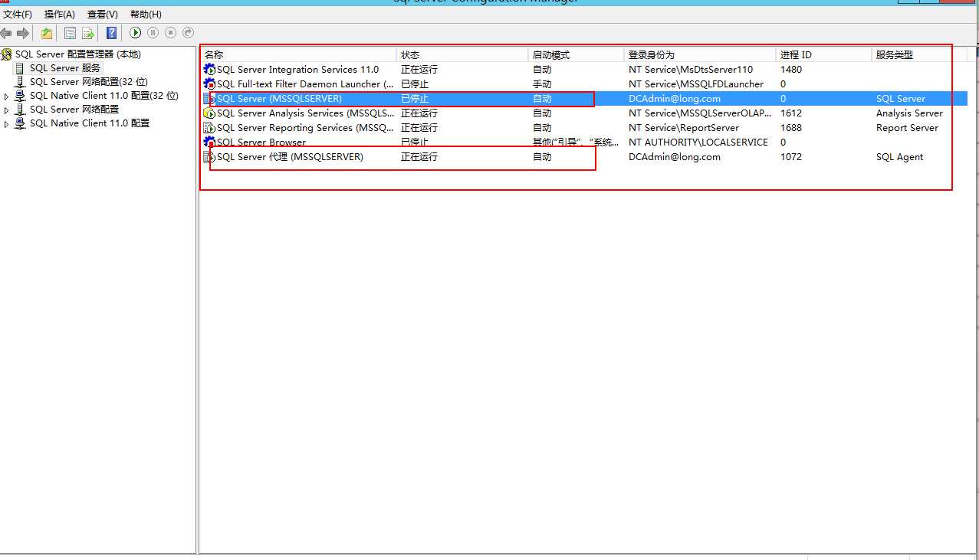979x560 pixels.
Task: Stop the service from toolbar
Action: (x=170, y=33)
